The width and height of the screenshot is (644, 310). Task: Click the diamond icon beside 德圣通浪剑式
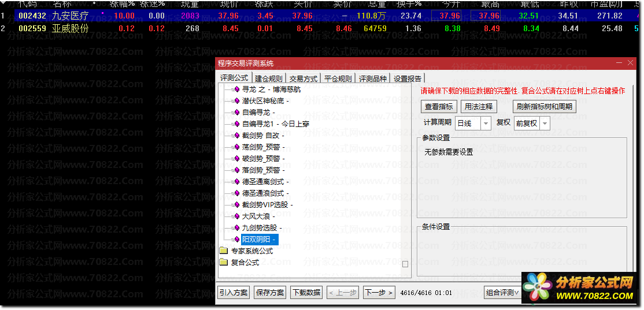(236, 193)
